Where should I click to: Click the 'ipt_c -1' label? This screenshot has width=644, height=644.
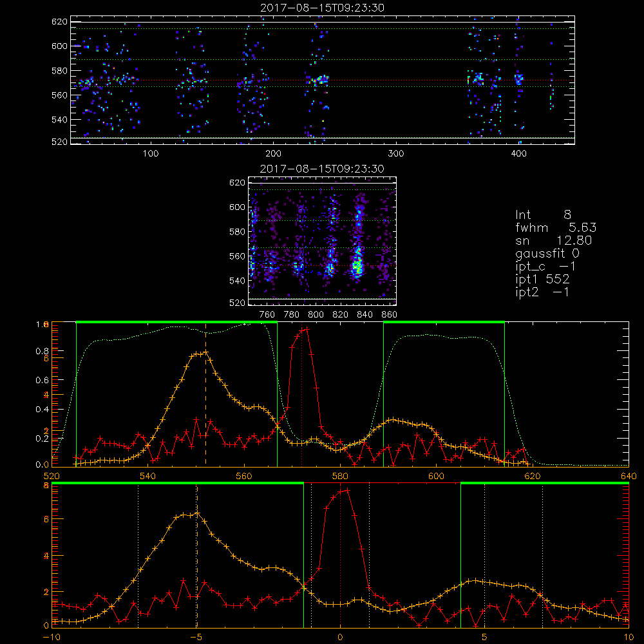545,267
